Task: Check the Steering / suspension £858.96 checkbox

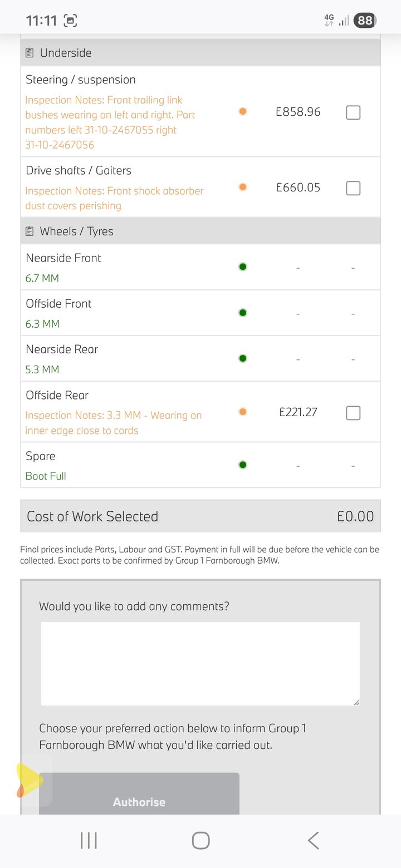Action: pyautogui.click(x=353, y=112)
